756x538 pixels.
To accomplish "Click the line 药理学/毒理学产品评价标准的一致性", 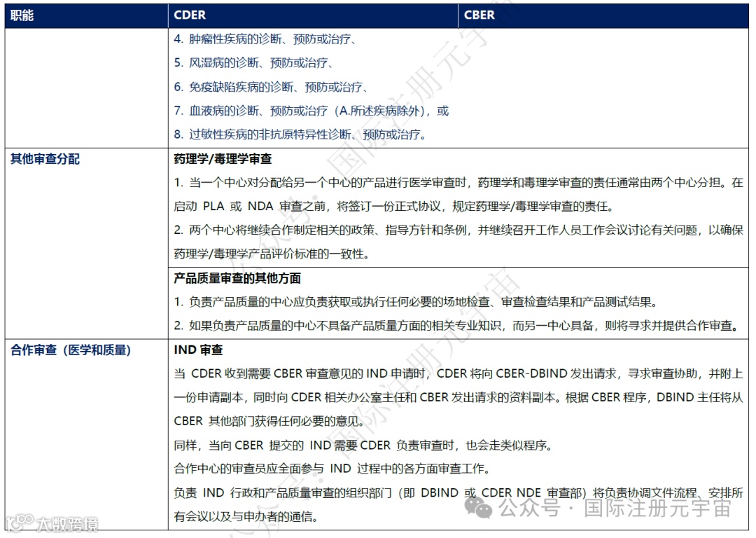I will click(272, 254).
